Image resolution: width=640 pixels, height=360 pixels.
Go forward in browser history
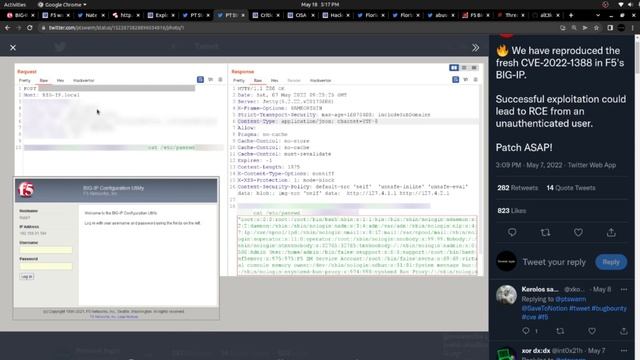click(x=18, y=28)
